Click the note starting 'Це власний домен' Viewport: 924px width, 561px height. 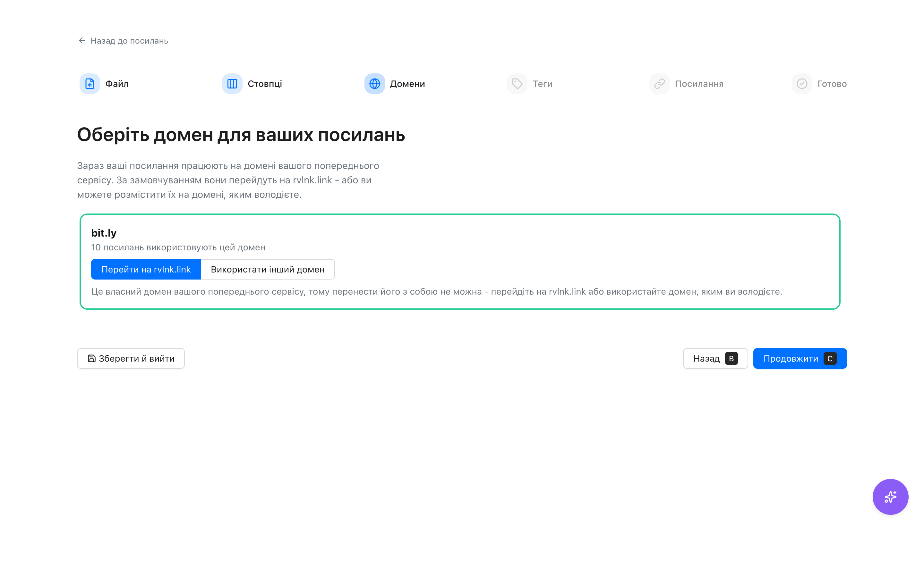437,291
